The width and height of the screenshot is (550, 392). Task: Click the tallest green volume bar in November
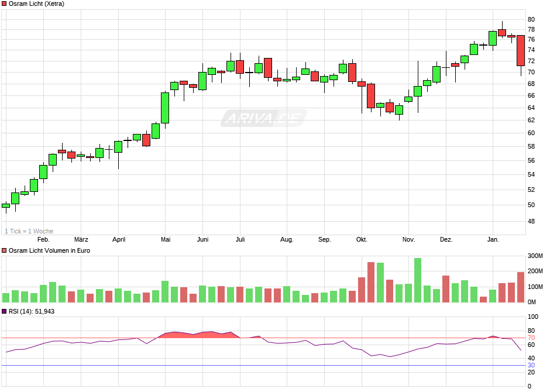click(418, 280)
